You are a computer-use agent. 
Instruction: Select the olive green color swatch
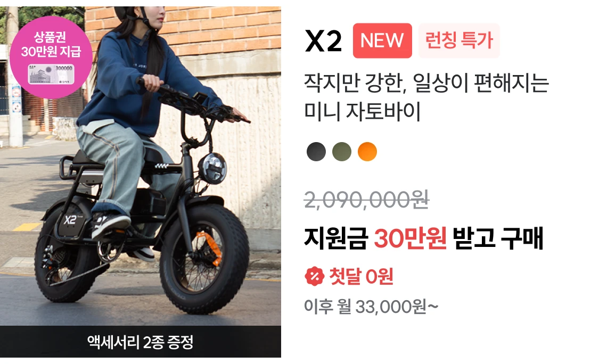341,152
